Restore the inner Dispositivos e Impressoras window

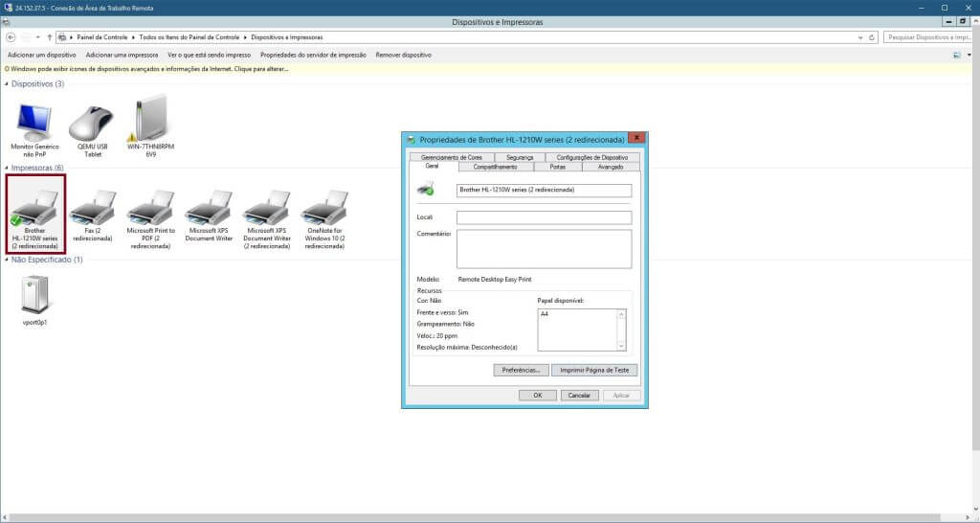click(x=963, y=22)
